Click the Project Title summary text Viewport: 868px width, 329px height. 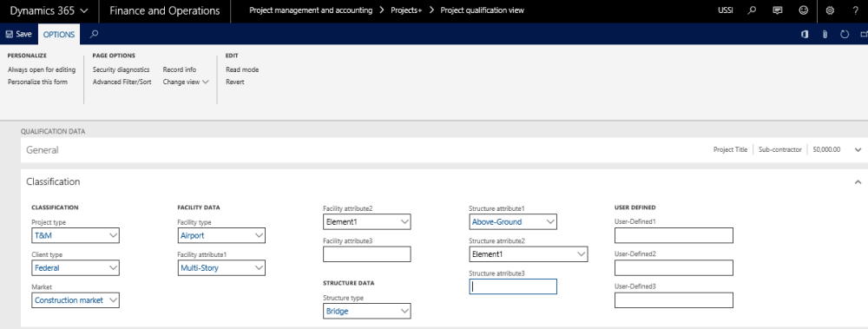pyautogui.click(x=730, y=150)
